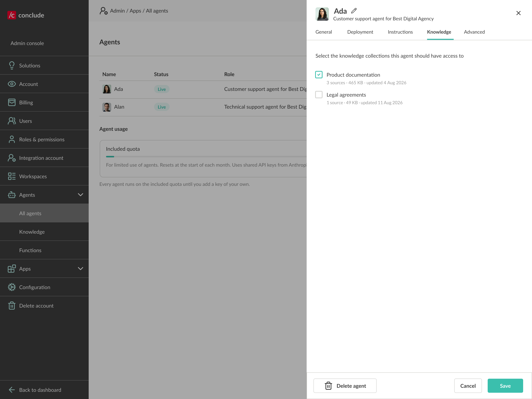Click the Agents robot icon

click(11, 195)
